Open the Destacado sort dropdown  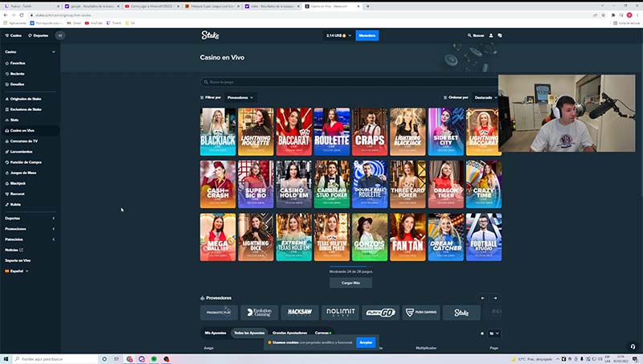[x=485, y=97]
